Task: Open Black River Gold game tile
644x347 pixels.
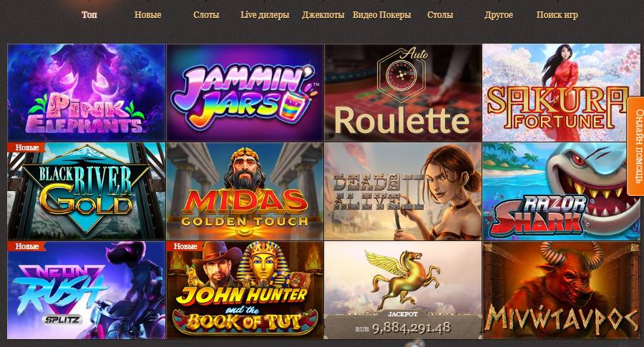Action: (x=87, y=191)
